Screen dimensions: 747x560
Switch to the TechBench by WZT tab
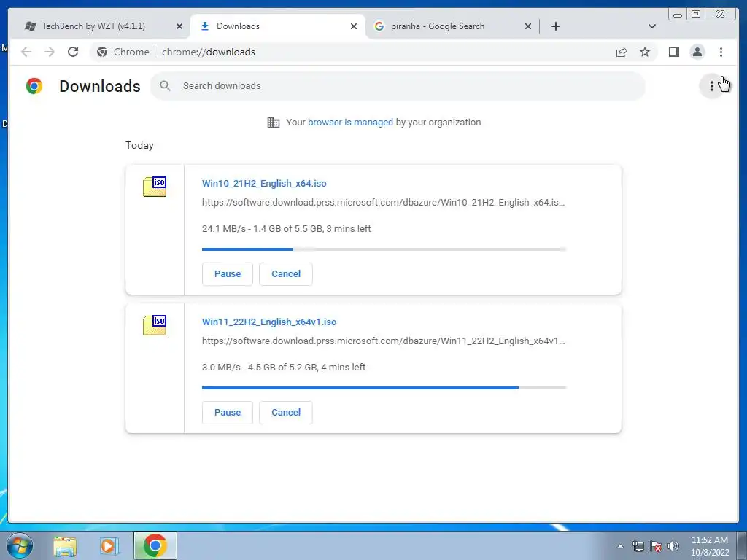click(x=94, y=26)
